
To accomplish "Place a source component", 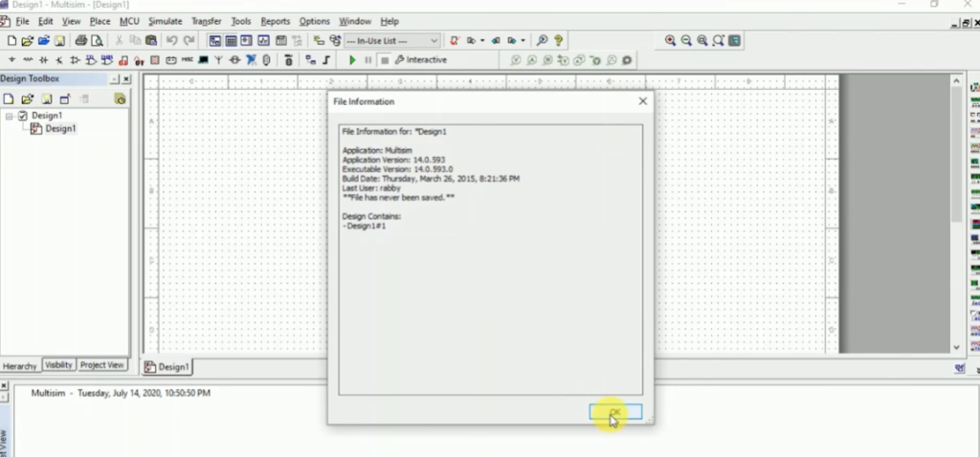I will pos(11,60).
